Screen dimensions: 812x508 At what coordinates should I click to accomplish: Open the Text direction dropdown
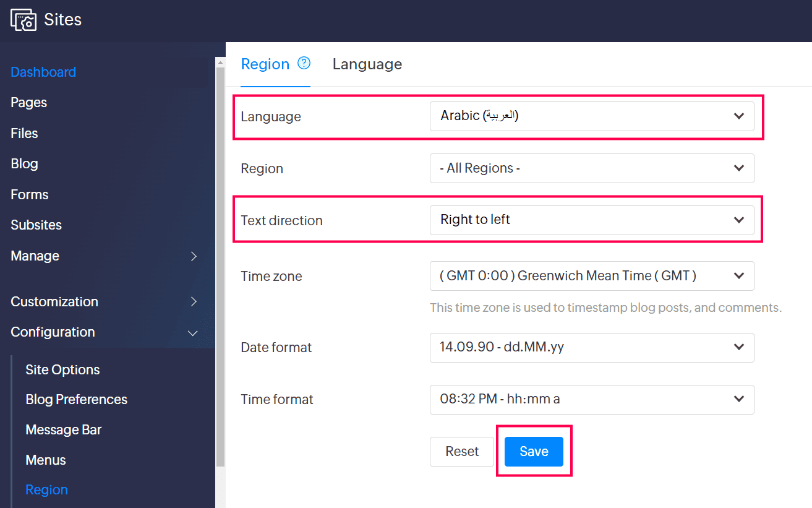[x=592, y=220]
